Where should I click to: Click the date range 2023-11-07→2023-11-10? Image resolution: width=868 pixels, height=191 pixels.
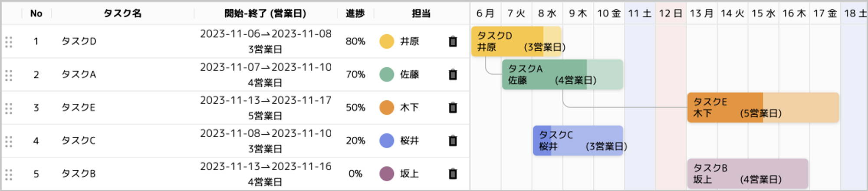[266, 67]
